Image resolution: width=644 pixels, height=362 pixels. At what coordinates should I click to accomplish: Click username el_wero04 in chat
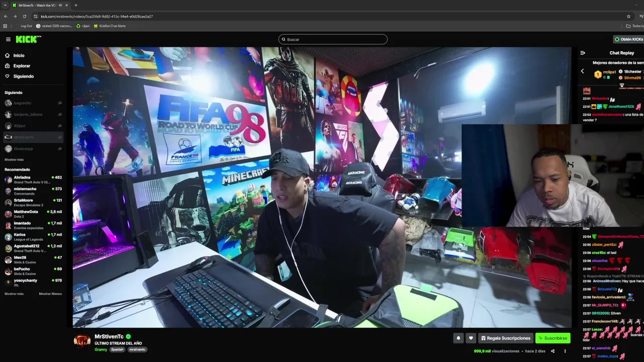(x=601, y=348)
